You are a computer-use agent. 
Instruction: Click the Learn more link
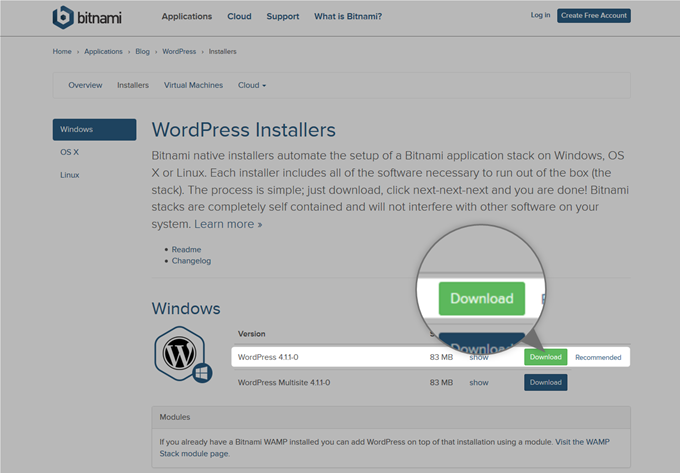(228, 224)
